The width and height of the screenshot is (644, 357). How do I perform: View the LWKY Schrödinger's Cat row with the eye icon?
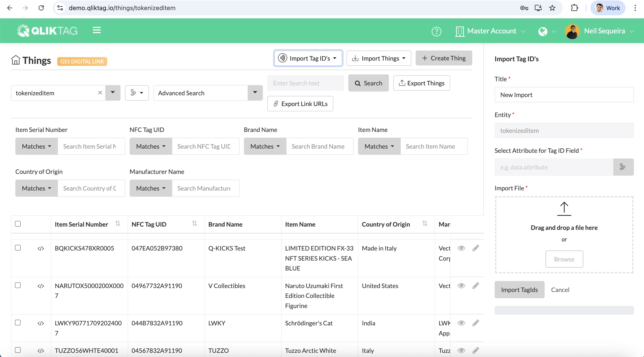click(461, 323)
